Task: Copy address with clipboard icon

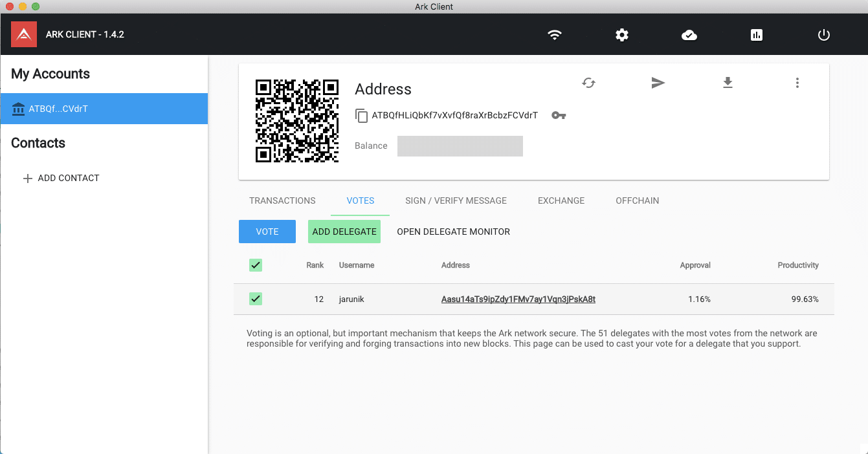Action: coord(361,116)
